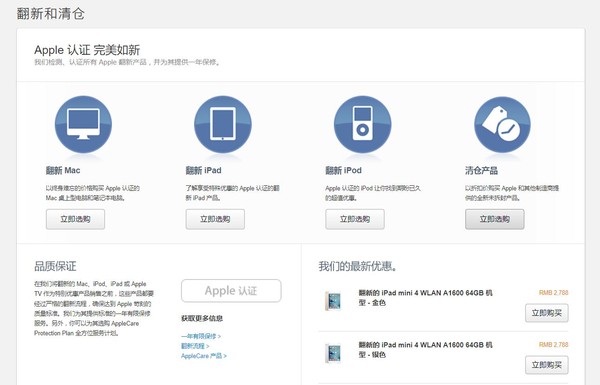Buy the iPad mini 4 银色 with 立即购买
Viewport: 600px width, 385px height.
[x=546, y=365]
